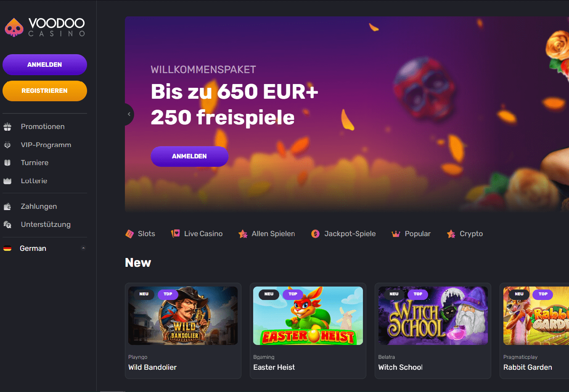This screenshot has width=569, height=392.
Task: Collapse the sidebar with the arrow
Action: coord(129,114)
